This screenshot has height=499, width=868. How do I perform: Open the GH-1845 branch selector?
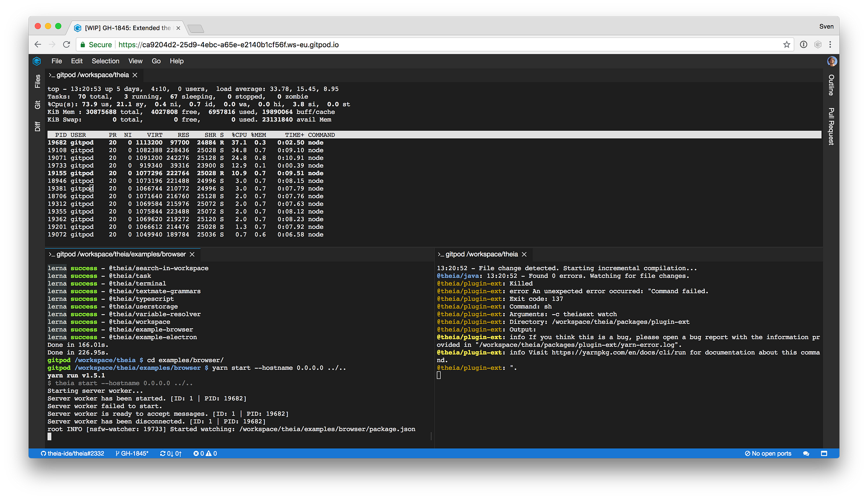point(132,453)
